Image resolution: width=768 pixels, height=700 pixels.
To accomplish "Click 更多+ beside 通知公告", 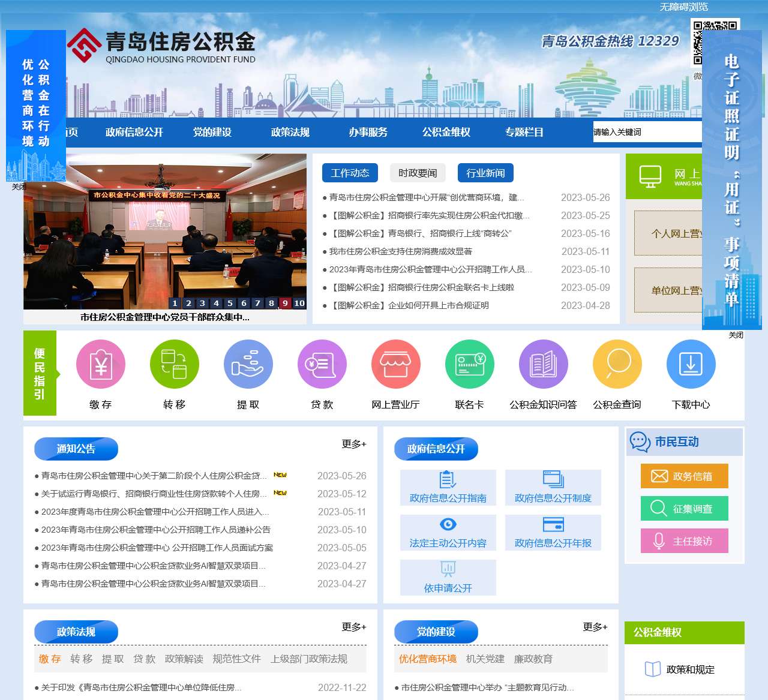I will pos(354,444).
